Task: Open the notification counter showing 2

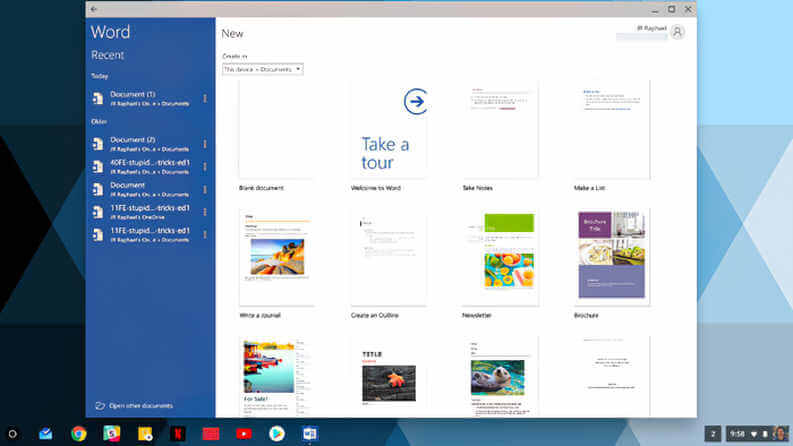Action: [x=713, y=434]
